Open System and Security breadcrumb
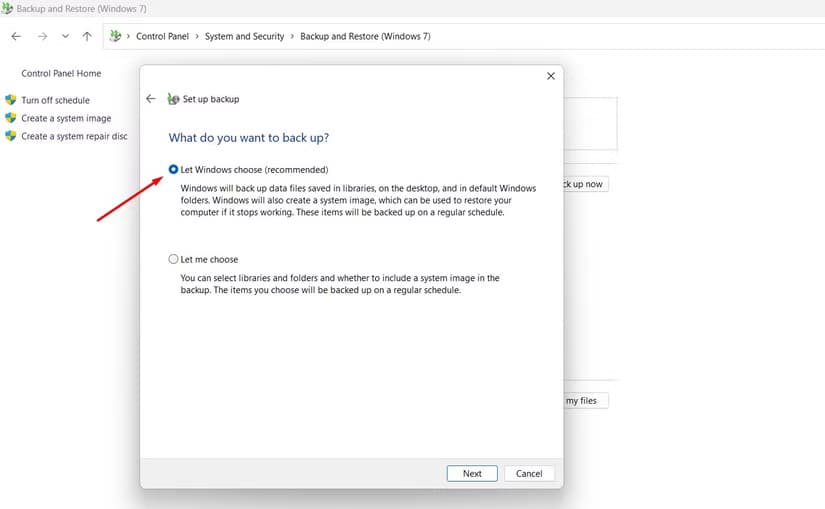Viewport: 825px width, 509px height. (x=244, y=36)
